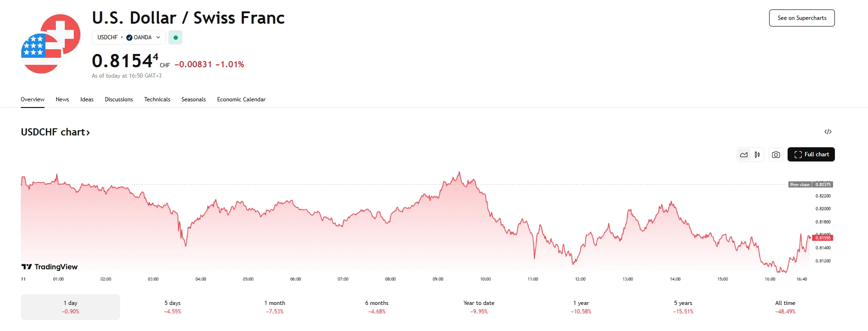Click the USD/CHF flags logo

pos(51,44)
